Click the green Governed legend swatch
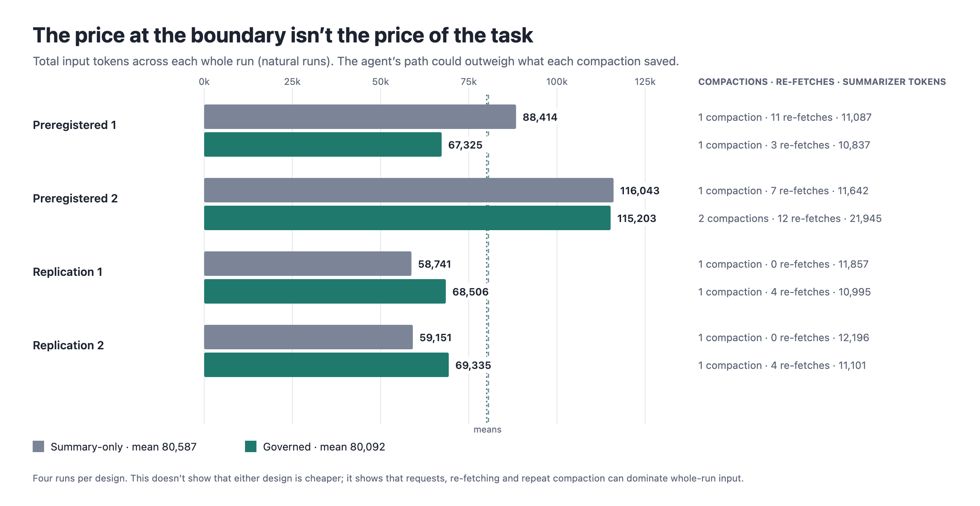Image resolution: width=980 pixels, height=506 pixels. point(251,446)
